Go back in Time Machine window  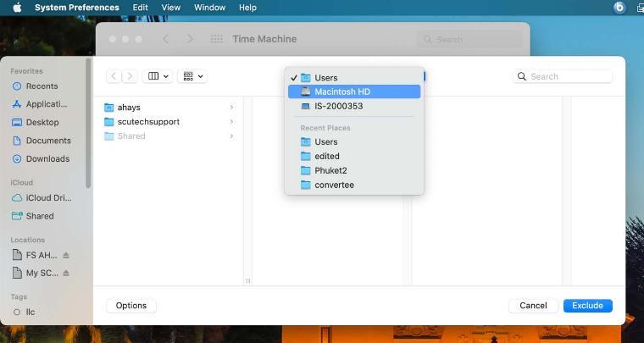pos(165,39)
